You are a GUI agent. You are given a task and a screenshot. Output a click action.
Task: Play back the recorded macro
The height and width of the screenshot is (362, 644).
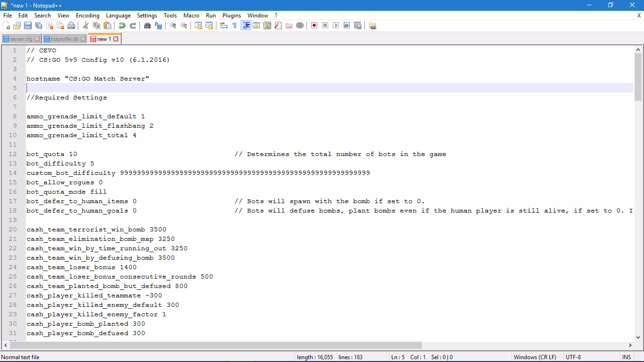[x=336, y=25]
